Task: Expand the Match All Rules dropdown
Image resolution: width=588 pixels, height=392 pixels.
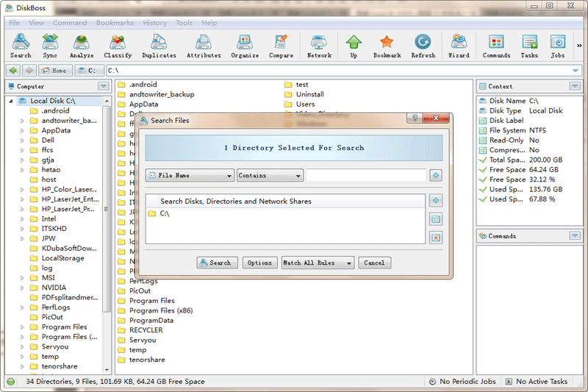Action: pos(318,263)
